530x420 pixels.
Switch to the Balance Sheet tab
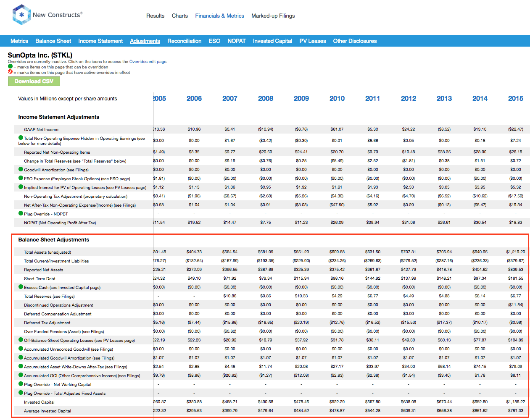53,41
